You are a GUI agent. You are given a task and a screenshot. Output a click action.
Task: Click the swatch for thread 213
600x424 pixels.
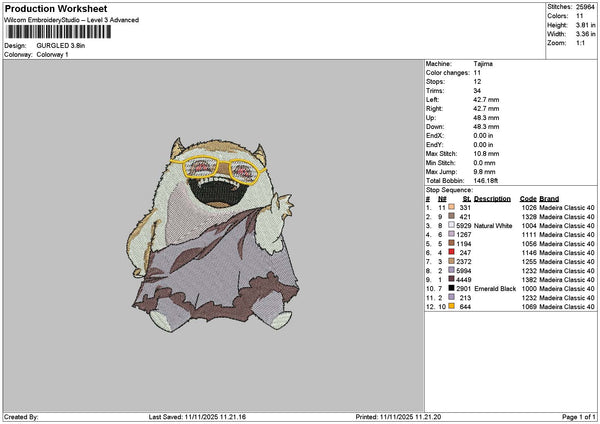pyautogui.click(x=452, y=297)
